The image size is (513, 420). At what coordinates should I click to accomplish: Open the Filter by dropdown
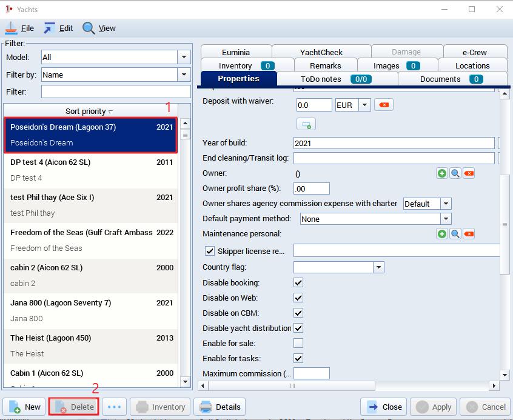coord(184,75)
